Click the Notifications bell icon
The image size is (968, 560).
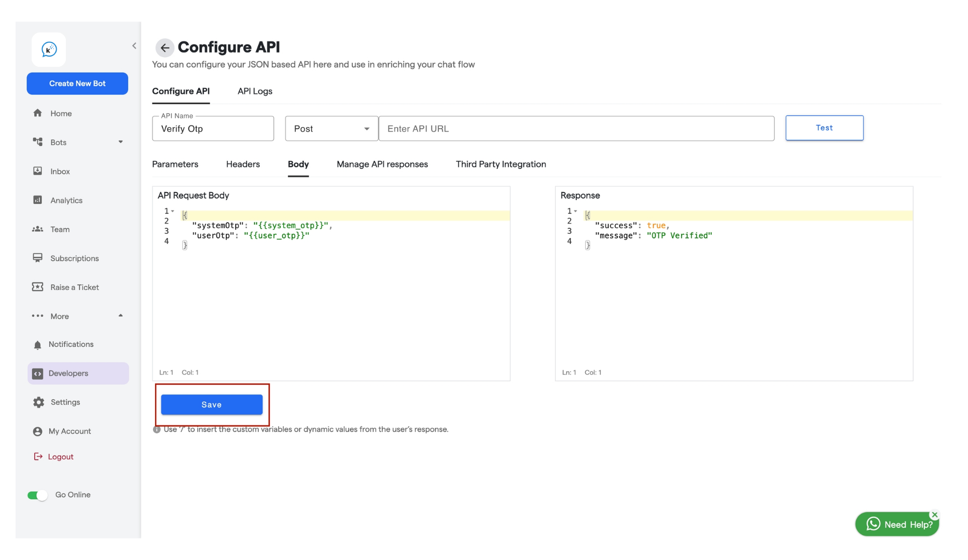(37, 345)
